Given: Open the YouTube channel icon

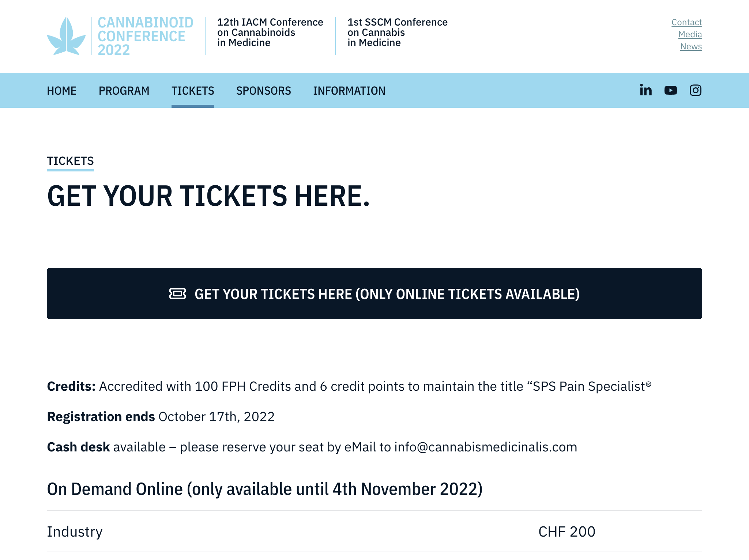Looking at the screenshot, I should pyautogui.click(x=670, y=90).
